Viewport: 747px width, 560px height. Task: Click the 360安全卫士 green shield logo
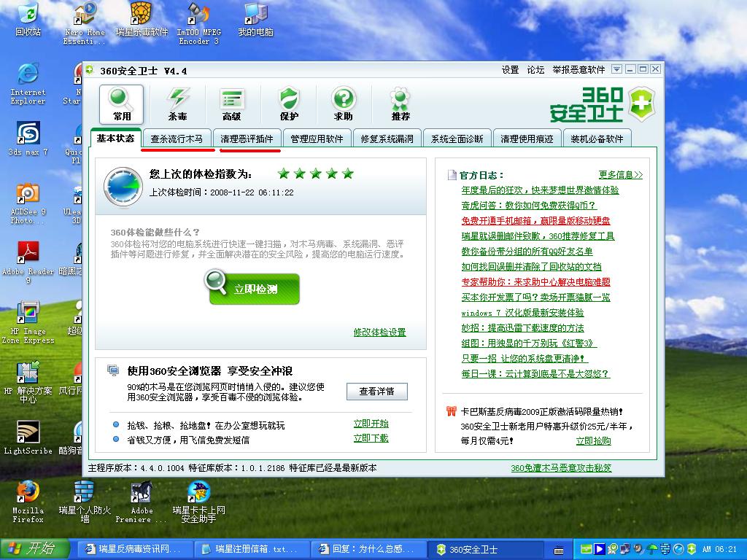(641, 104)
